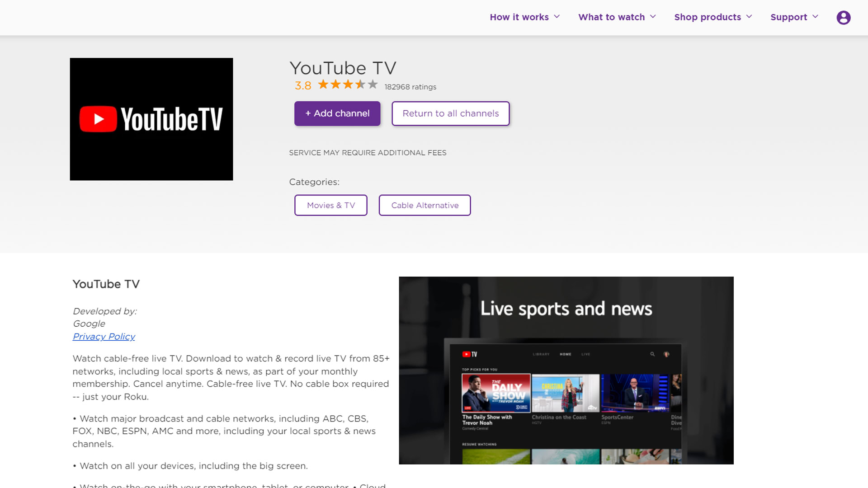Click the SportsCenter thumbnail in preview
The width and height of the screenshot is (868, 488).
pyautogui.click(x=635, y=393)
